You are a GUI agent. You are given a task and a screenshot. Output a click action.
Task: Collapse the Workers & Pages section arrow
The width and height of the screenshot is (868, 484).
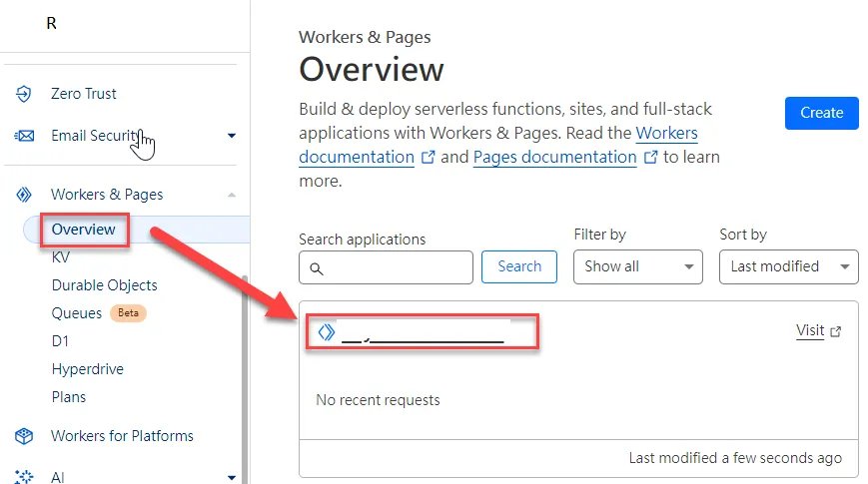(x=232, y=195)
